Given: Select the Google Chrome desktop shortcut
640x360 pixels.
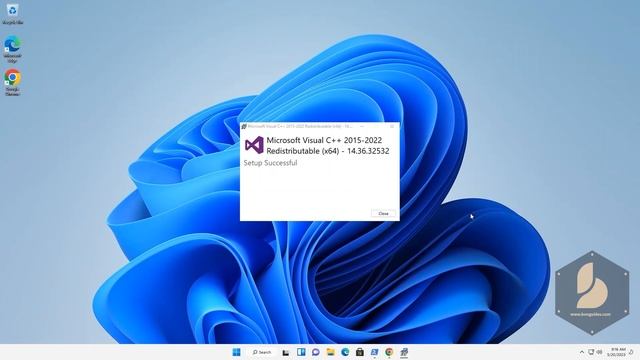Looking at the screenshot, I should tap(12, 82).
